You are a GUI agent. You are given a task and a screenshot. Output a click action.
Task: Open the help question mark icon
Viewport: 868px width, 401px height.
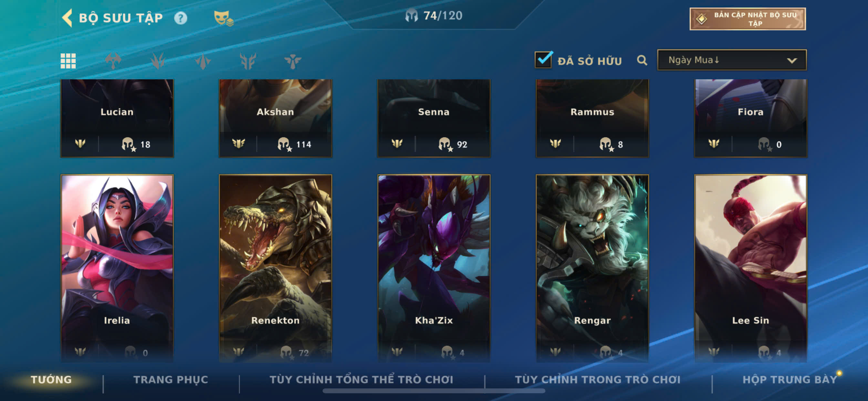[x=181, y=18]
